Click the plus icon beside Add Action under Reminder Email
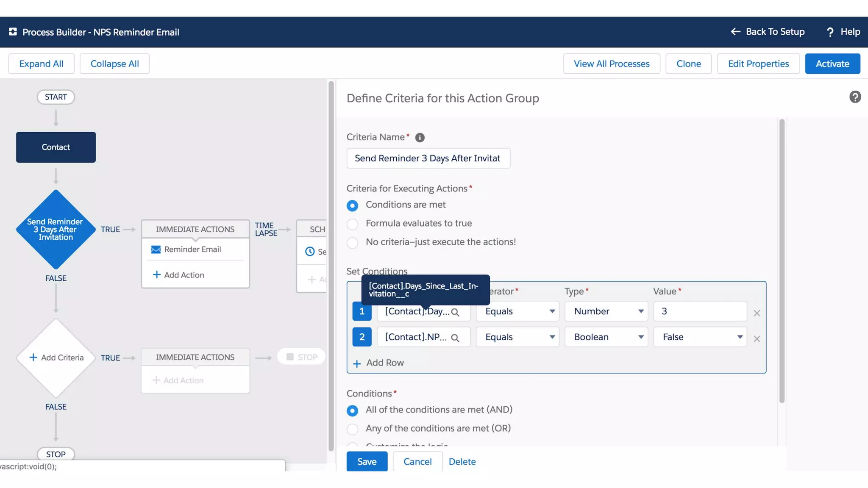This screenshot has width=868, height=488. coord(156,274)
